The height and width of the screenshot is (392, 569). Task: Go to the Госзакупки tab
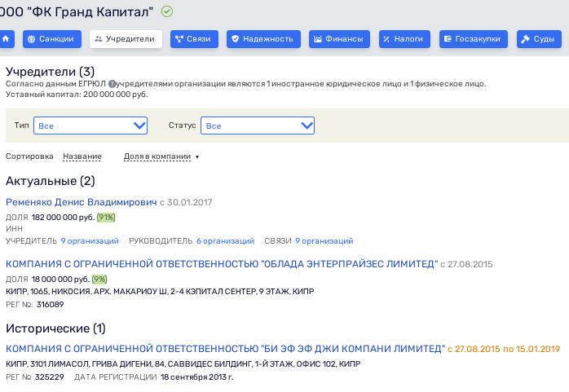(473, 39)
